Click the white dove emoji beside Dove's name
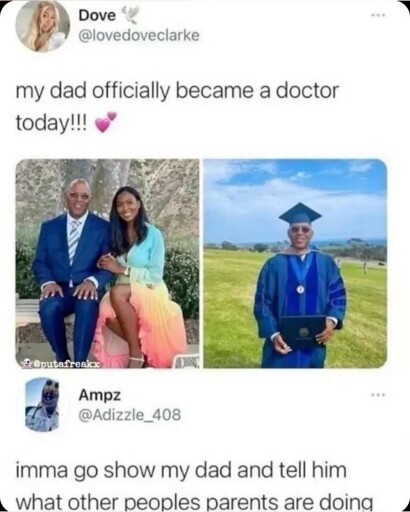Image resolution: width=410 pixels, height=512 pixels. click(130, 15)
